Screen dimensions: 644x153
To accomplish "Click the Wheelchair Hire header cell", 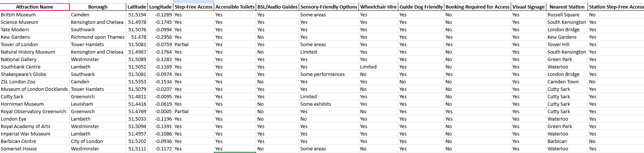I will pos(378,7).
